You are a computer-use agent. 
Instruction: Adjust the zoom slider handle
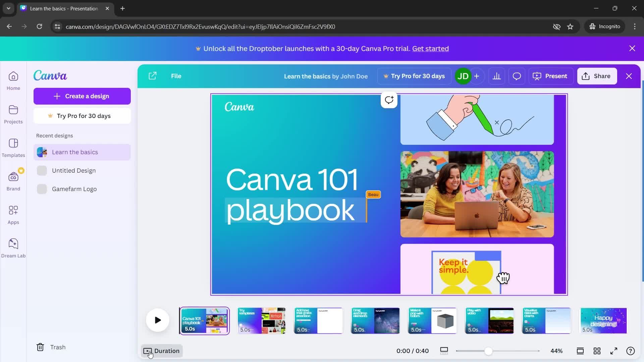point(488,351)
